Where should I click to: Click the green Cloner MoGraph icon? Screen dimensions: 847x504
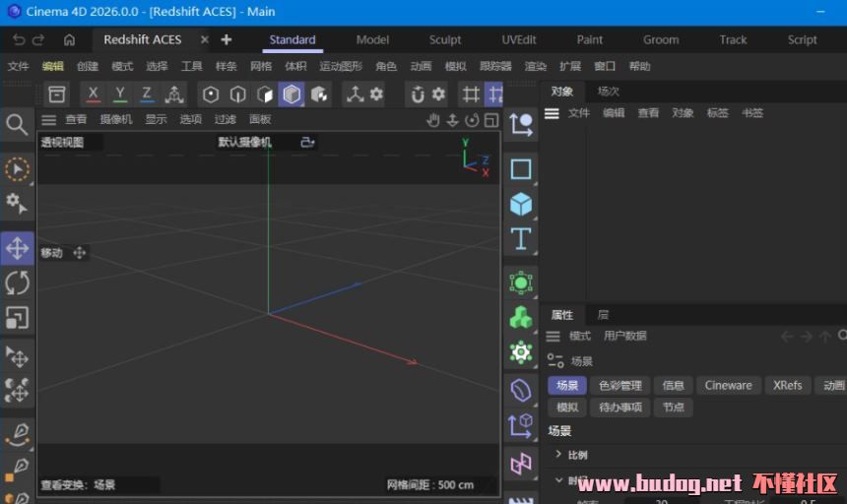click(521, 317)
